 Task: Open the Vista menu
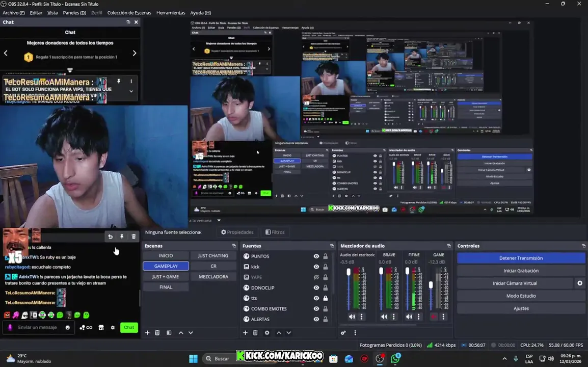[52, 13]
